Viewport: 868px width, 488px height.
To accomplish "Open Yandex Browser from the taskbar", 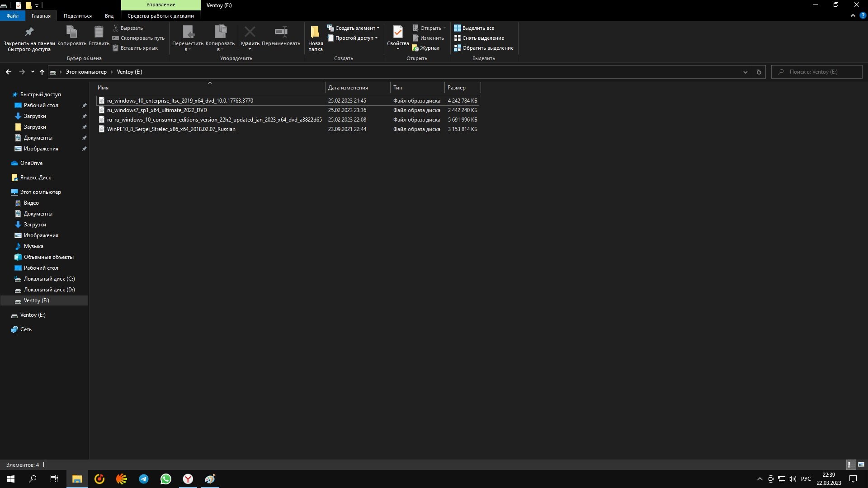I will click(188, 479).
